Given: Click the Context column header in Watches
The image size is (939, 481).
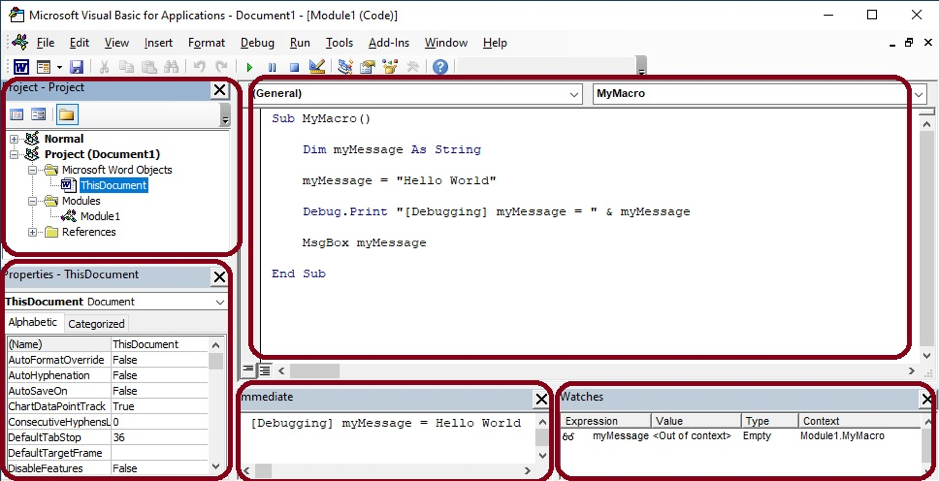Looking at the screenshot, I should tap(860, 421).
